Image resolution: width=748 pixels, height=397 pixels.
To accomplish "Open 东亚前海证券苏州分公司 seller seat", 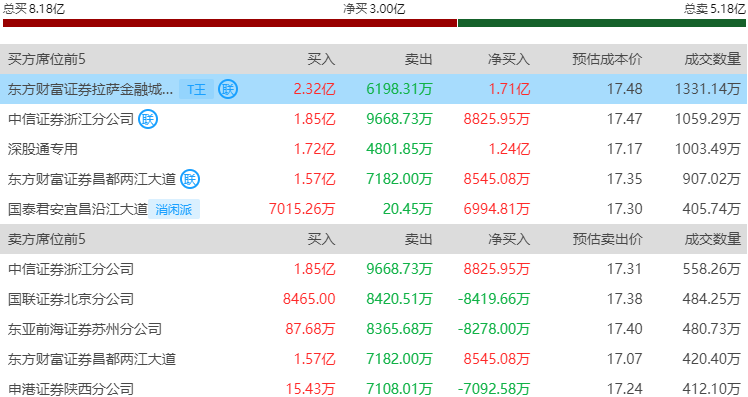I will (85, 329).
